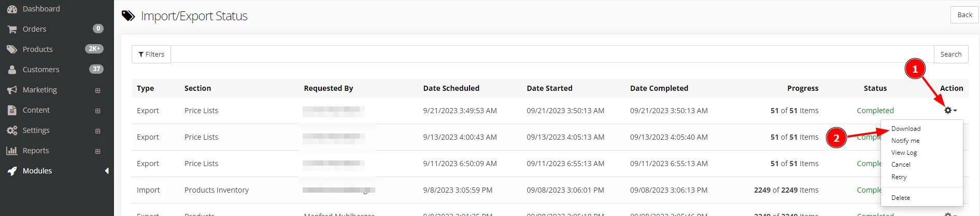Click the Content document icon
980x216 pixels.
12,110
